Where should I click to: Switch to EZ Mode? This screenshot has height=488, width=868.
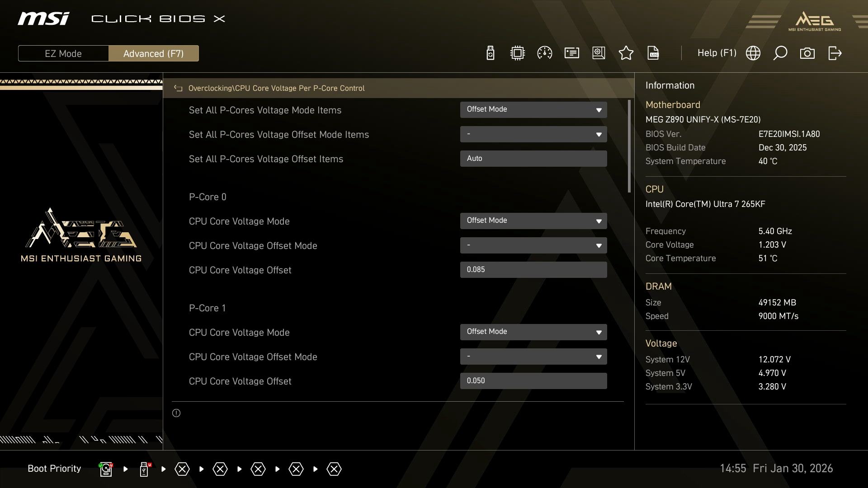[x=63, y=53]
